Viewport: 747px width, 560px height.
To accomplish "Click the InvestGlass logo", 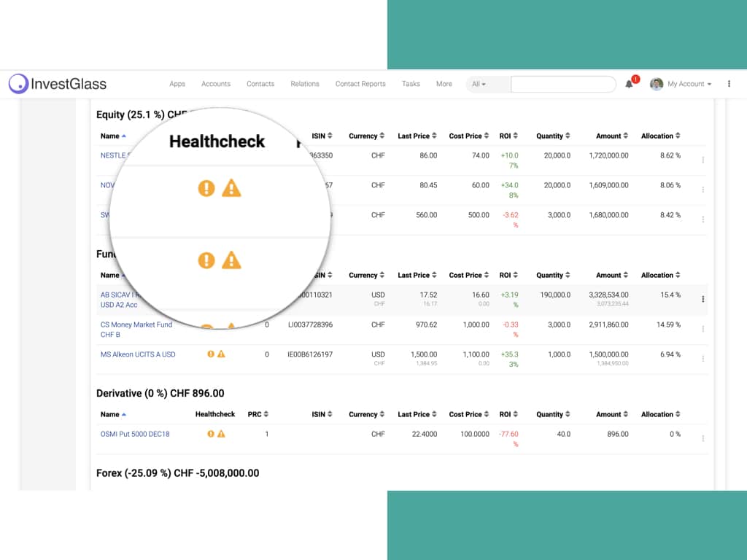I will [57, 84].
